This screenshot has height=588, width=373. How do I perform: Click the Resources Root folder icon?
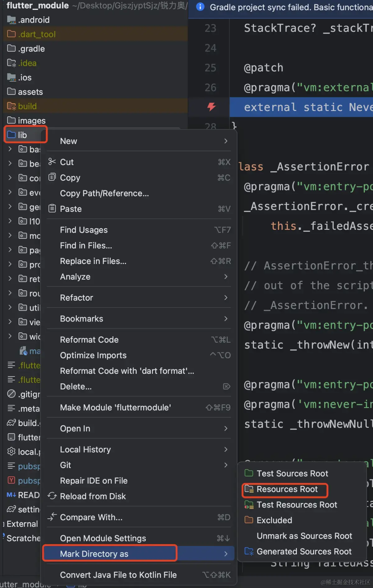(x=249, y=489)
